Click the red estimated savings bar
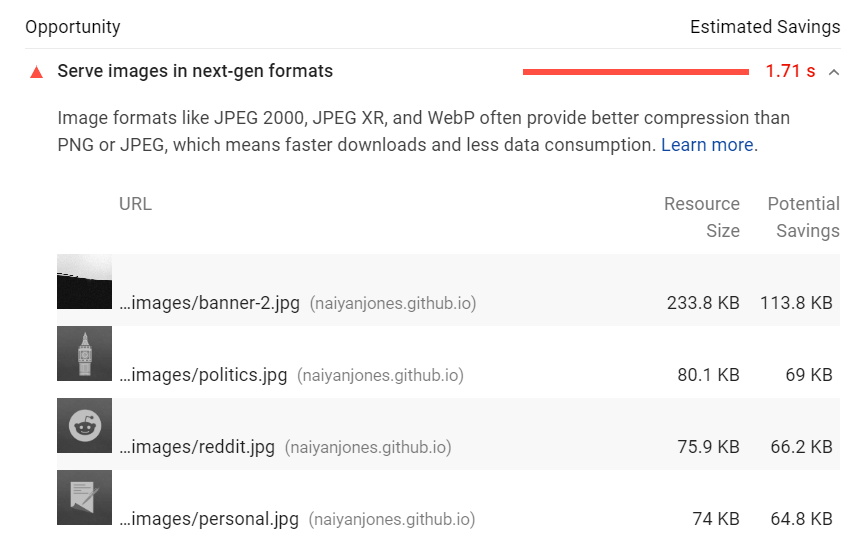Image resolution: width=867 pixels, height=550 pixels. (636, 72)
